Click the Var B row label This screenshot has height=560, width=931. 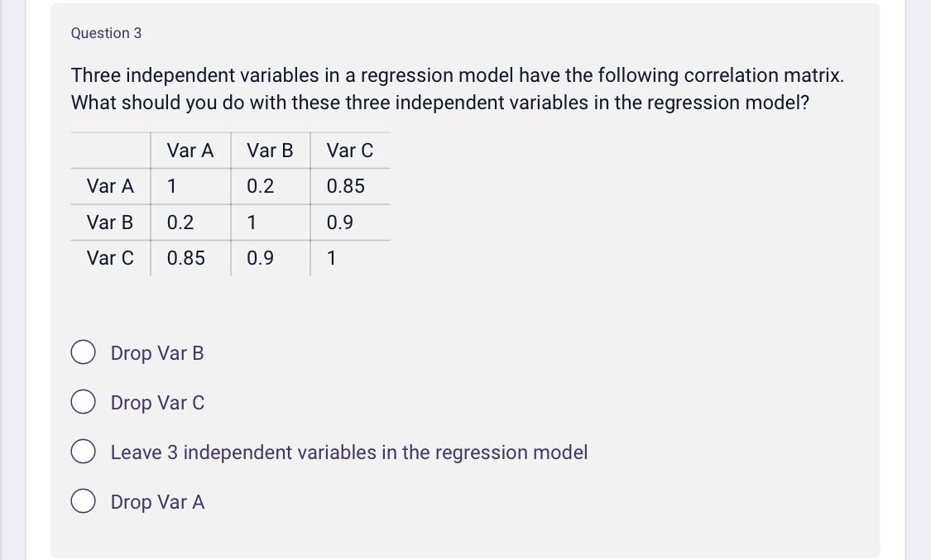(109, 223)
